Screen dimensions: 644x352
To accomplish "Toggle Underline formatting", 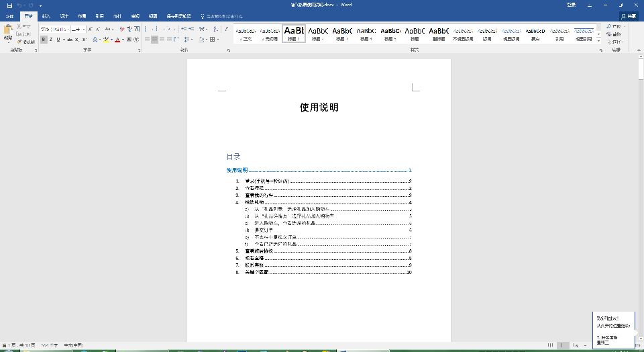I will (x=58, y=40).
